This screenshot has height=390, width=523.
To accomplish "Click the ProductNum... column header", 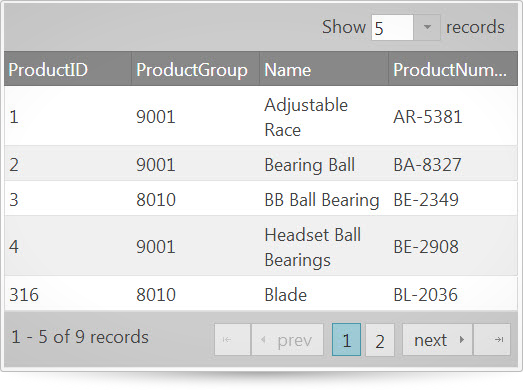I will (x=453, y=69).
